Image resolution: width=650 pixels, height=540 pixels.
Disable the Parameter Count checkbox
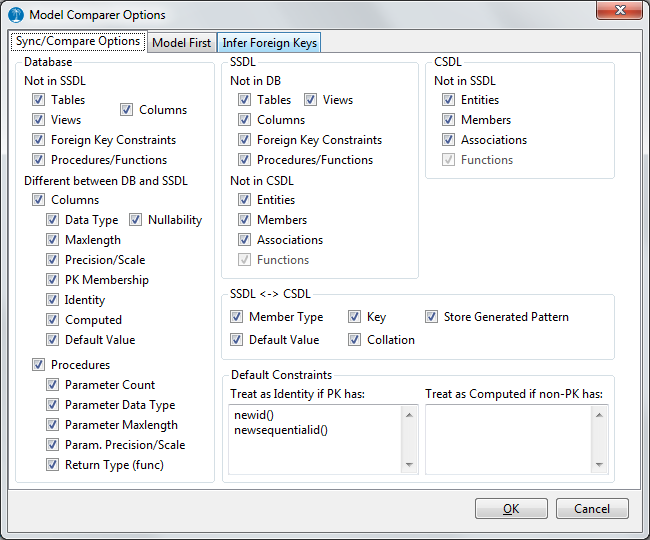point(53,385)
